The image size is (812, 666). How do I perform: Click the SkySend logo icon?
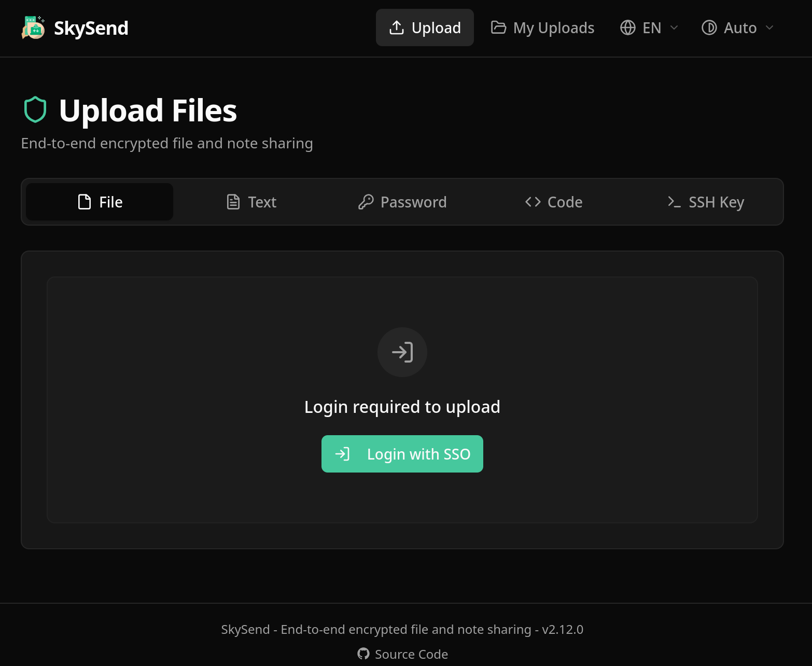point(33,28)
